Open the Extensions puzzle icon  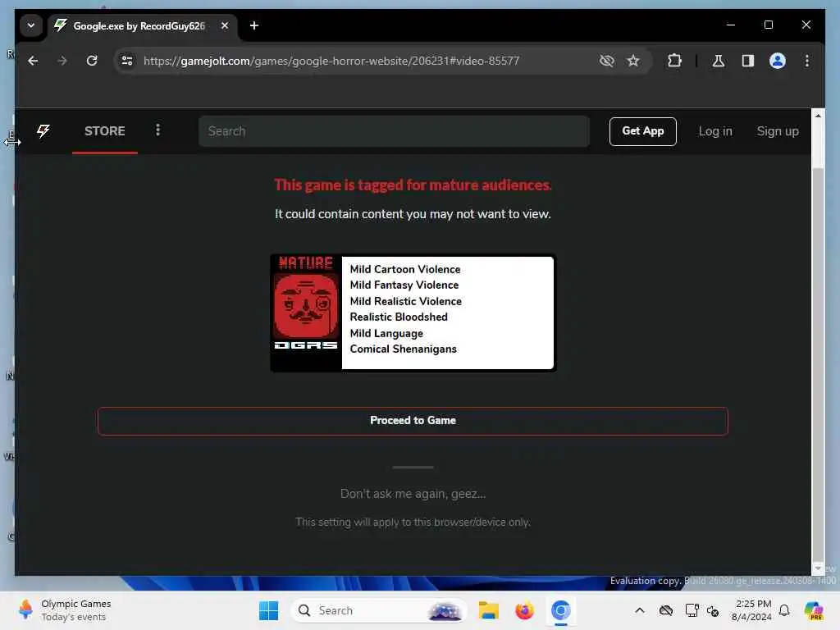click(674, 61)
